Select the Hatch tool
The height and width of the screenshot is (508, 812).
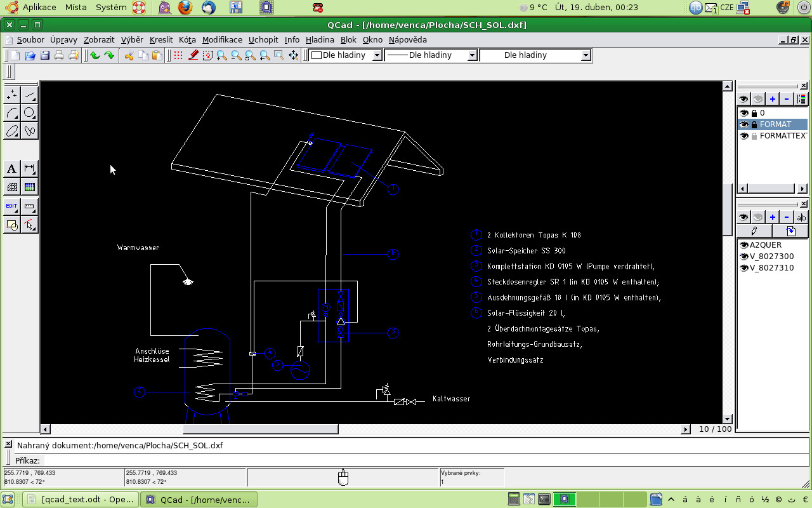click(11, 187)
